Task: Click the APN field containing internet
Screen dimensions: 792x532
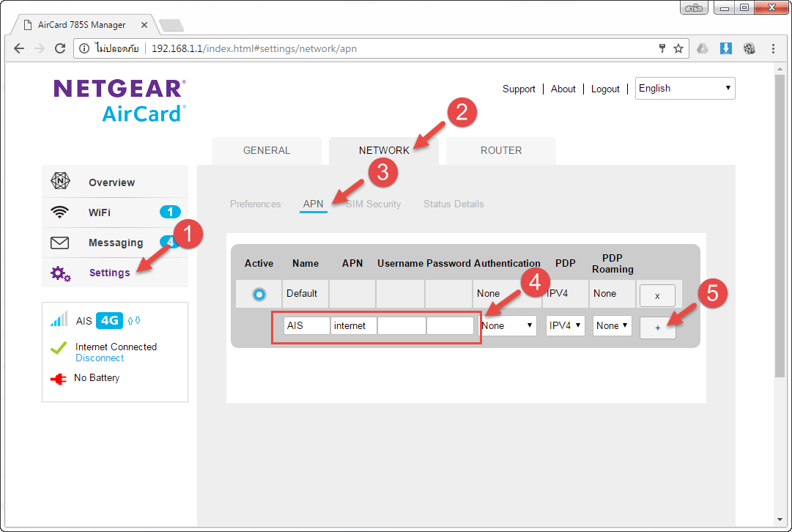Action: tap(354, 326)
